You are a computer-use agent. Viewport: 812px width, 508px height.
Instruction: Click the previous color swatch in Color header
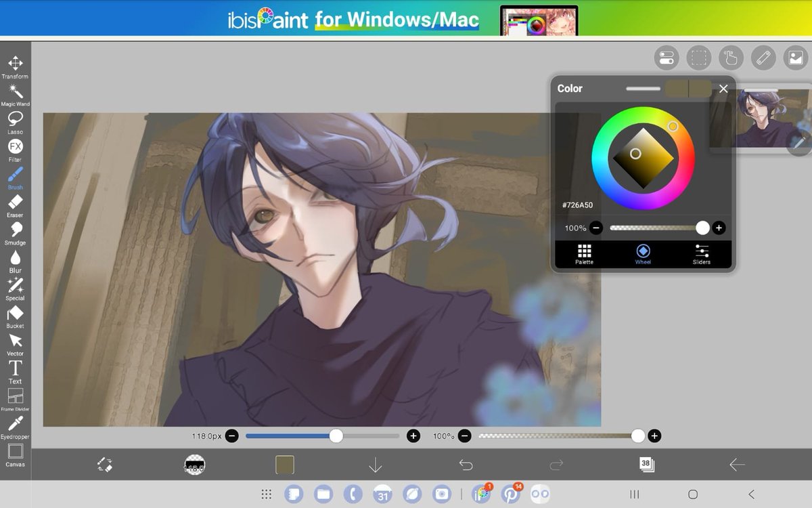677,88
